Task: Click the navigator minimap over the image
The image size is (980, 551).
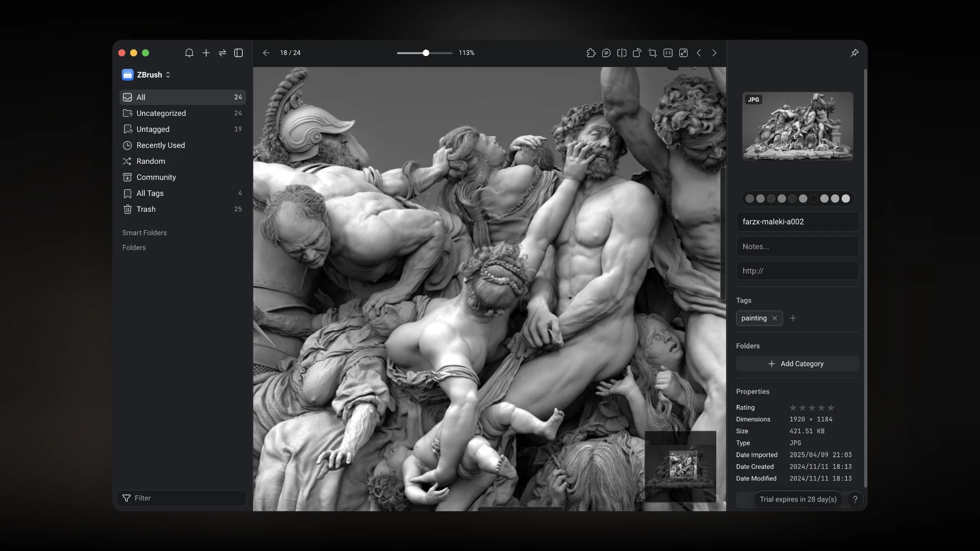Action: [680, 467]
